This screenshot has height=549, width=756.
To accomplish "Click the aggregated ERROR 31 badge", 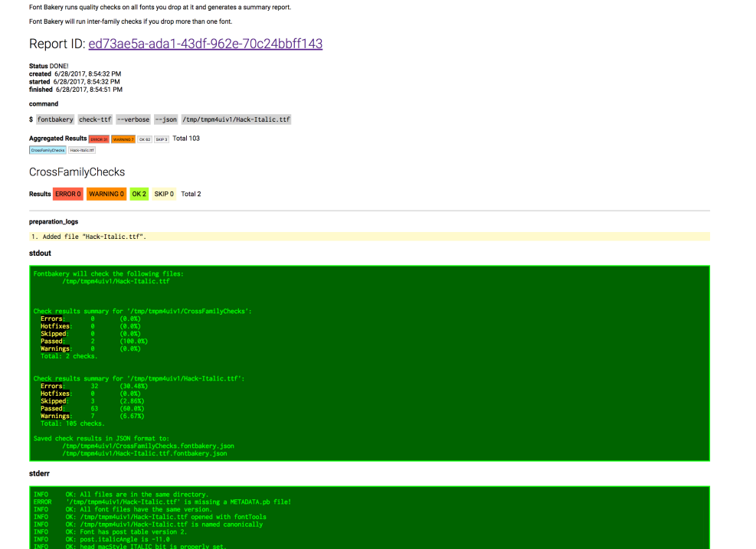I will [x=99, y=139].
